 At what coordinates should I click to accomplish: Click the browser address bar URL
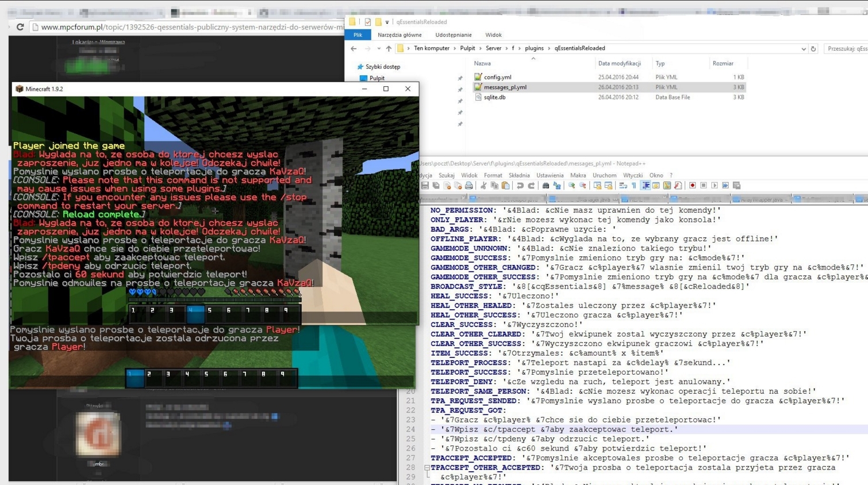click(x=193, y=27)
